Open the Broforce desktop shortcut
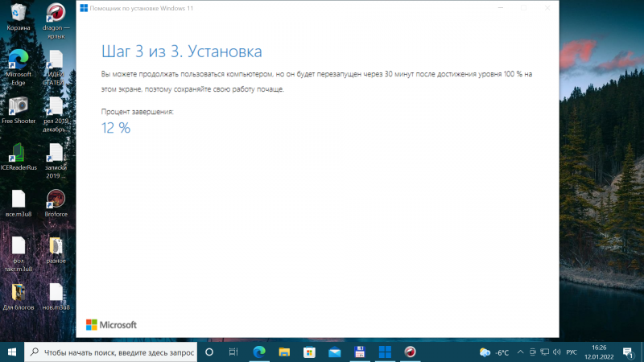644x362 pixels. pos(56,200)
